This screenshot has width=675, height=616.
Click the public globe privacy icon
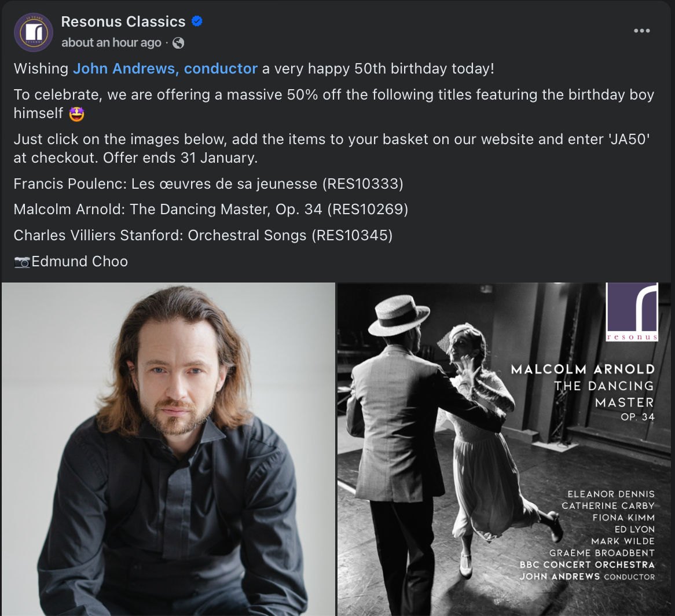point(178,43)
